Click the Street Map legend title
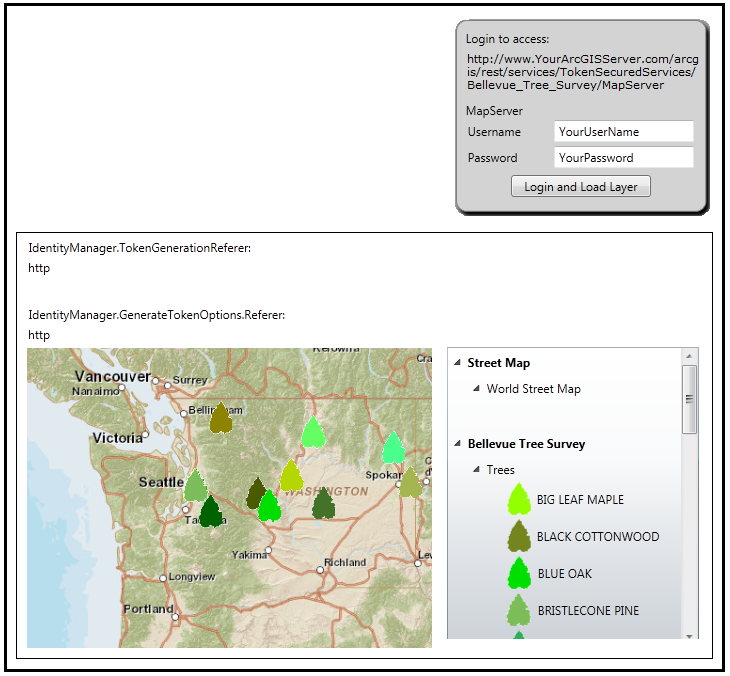Screen dimensions: 730x676 coord(499,363)
